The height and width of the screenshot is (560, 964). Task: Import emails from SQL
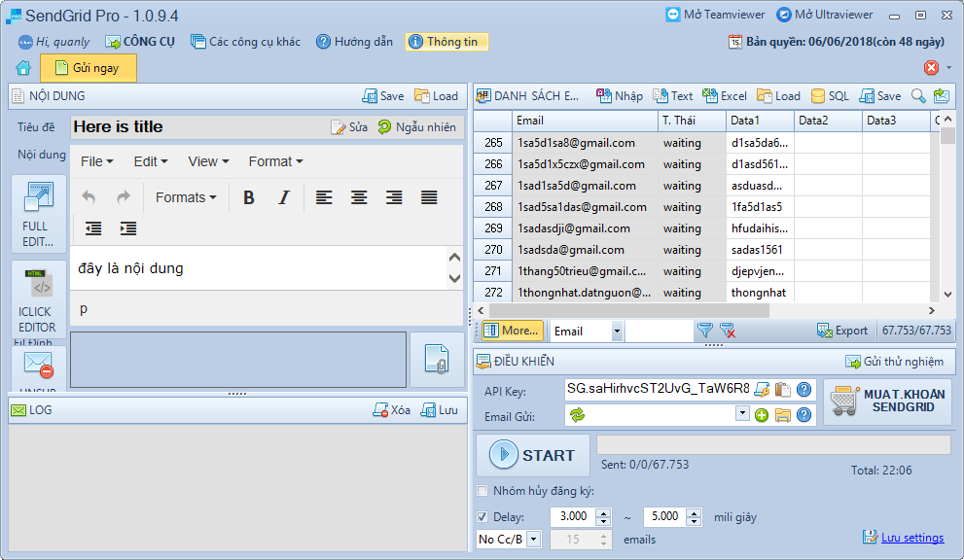click(830, 96)
